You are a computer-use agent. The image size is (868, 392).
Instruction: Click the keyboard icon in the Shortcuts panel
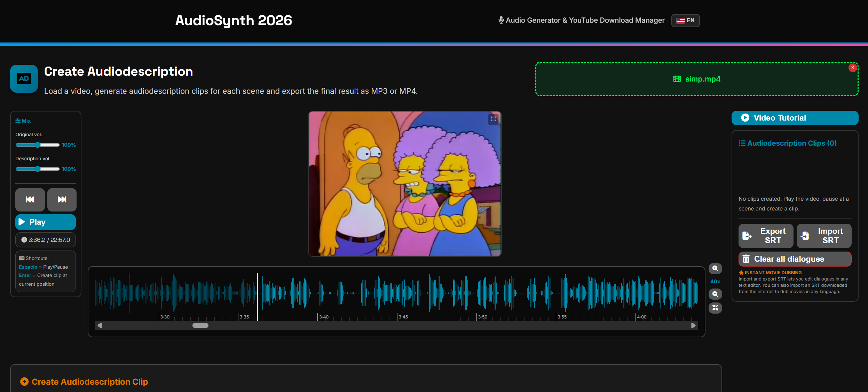(x=22, y=258)
